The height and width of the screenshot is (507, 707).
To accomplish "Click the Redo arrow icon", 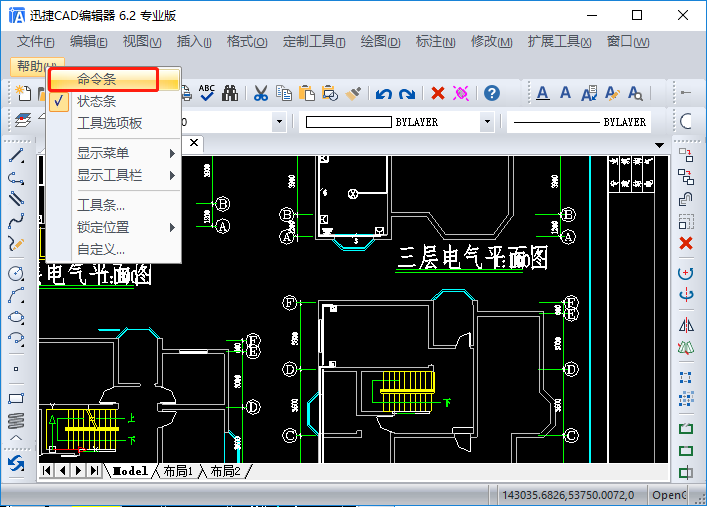I will click(407, 94).
